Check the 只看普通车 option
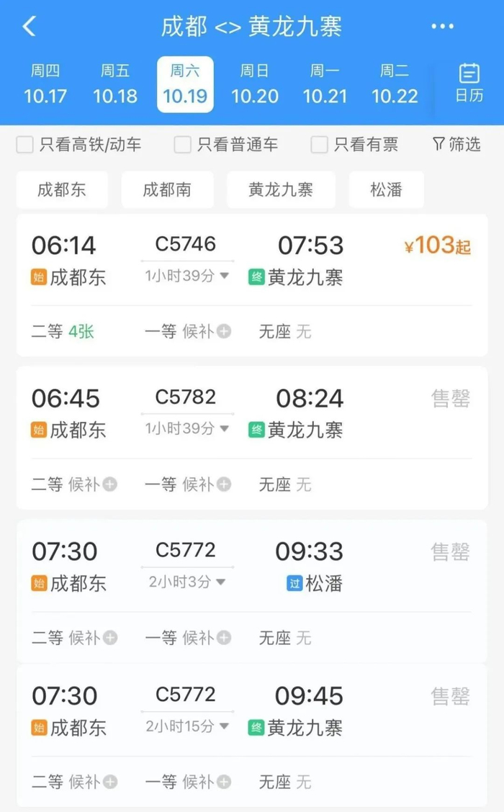The height and width of the screenshot is (812, 504). [x=181, y=144]
